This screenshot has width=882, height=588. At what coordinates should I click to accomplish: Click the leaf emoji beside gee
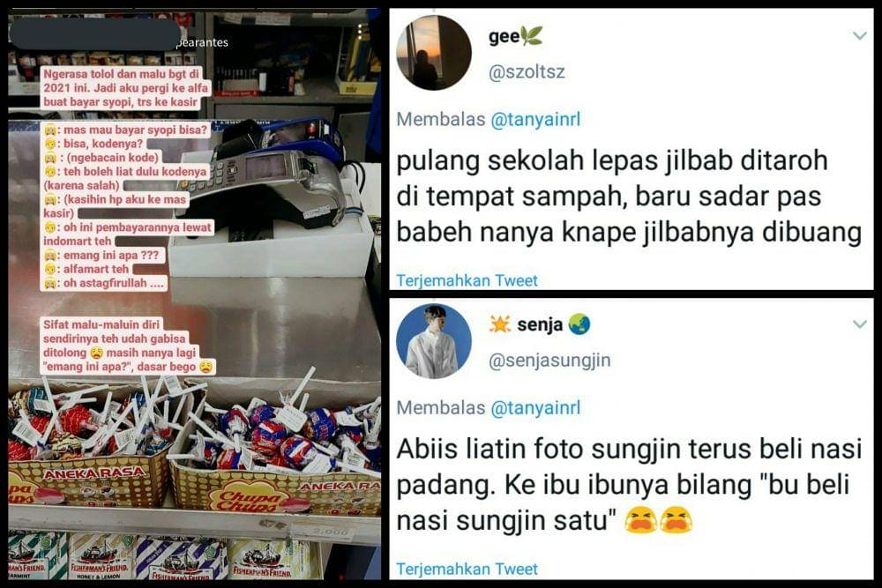[531, 36]
